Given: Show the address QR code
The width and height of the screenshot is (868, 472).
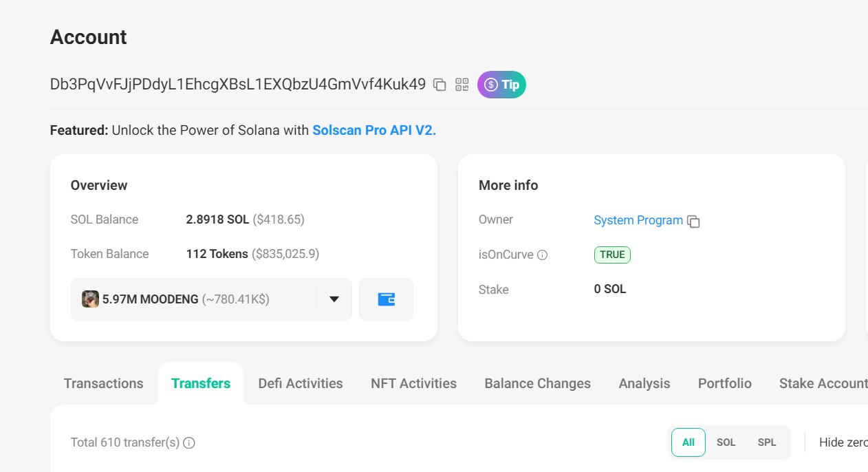Looking at the screenshot, I should click(x=462, y=85).
